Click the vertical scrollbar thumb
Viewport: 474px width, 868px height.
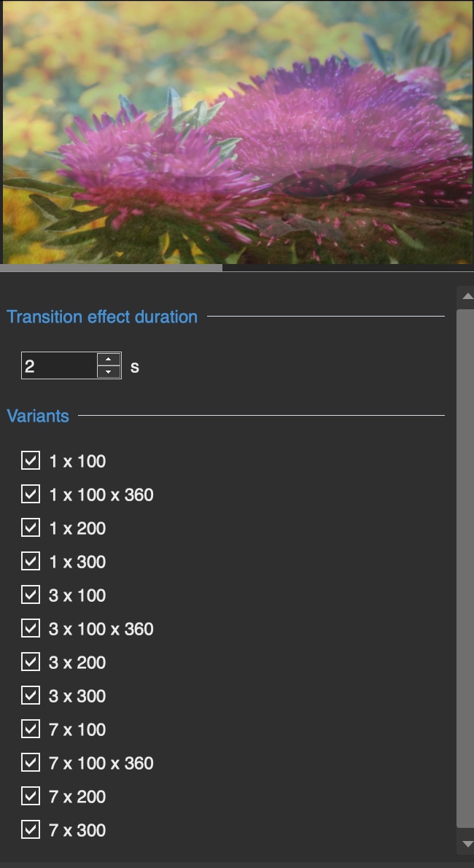click(x=465, y=568)
